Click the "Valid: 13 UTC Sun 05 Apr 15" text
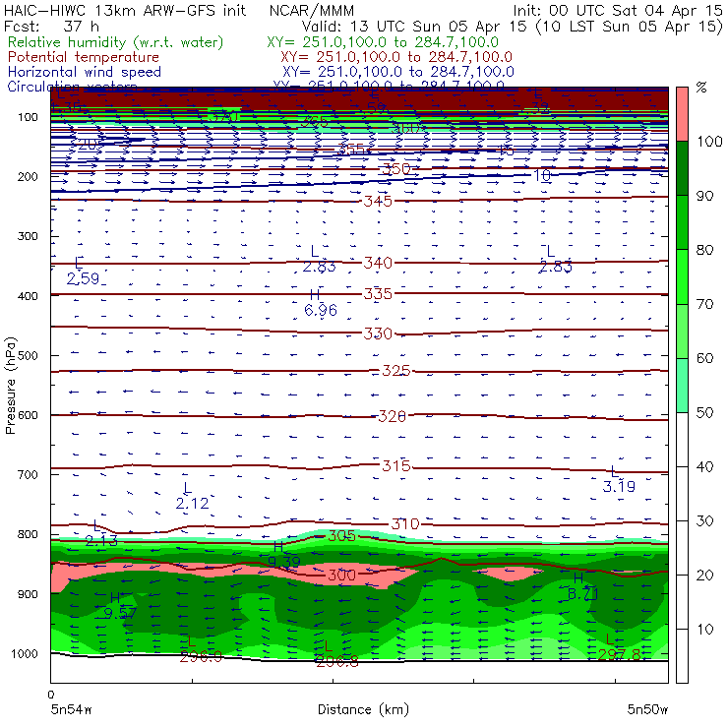The height and width of the screenshot is (728, 728). pyautogui.click(x=414, y=26)
